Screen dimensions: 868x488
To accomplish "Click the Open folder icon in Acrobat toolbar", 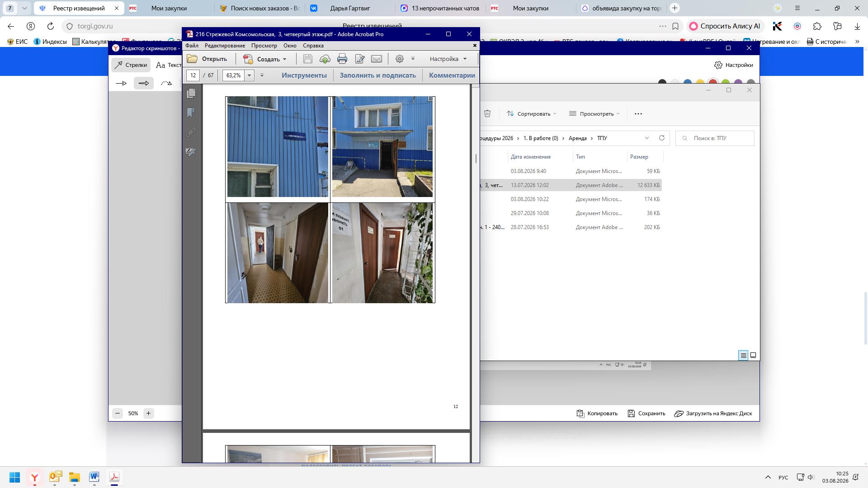I will (x=192, y=59).
